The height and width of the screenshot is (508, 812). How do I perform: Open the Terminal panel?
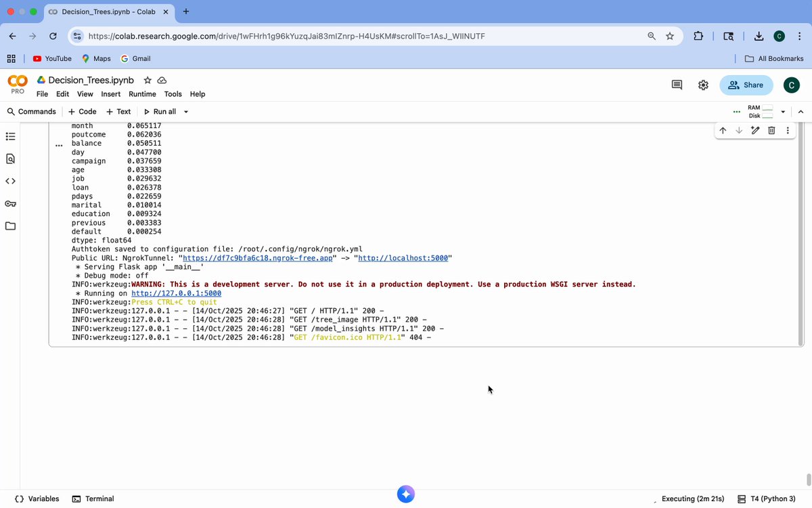93,499
